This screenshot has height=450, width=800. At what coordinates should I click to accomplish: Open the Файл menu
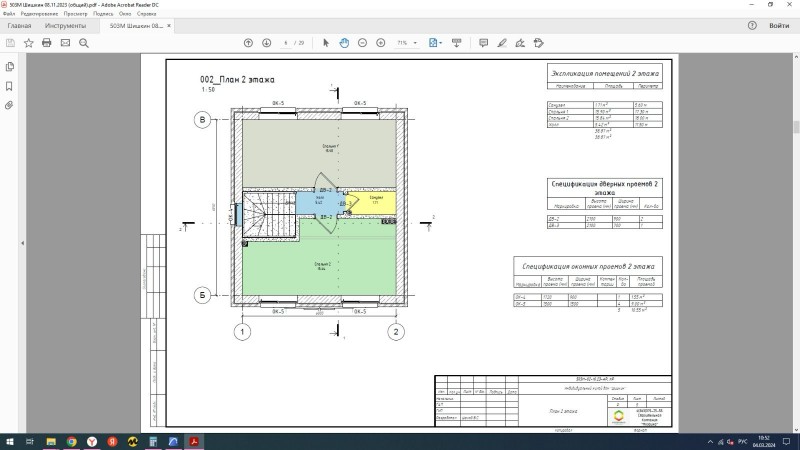tap(9, 14)
